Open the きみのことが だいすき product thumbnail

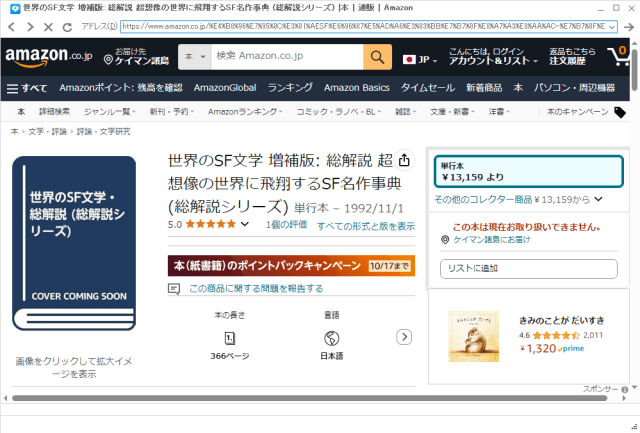pyautogui.click(x=473, y=337)
